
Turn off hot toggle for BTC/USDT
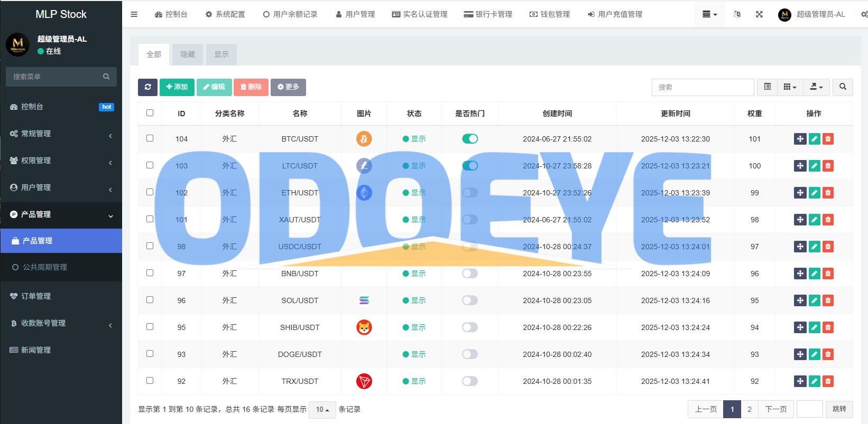coord(469,139)
